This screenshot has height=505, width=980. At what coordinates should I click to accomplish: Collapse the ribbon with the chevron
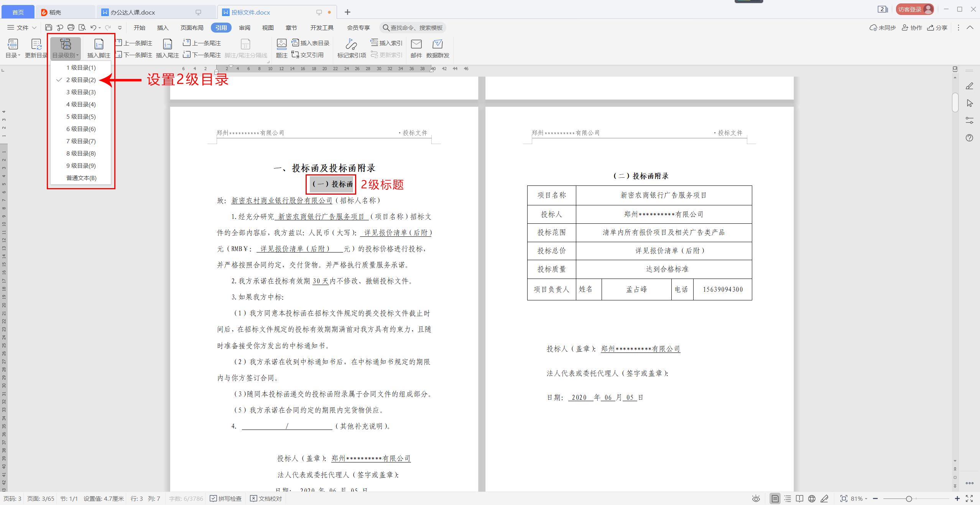pyautogui.click(x=970, y=28)
